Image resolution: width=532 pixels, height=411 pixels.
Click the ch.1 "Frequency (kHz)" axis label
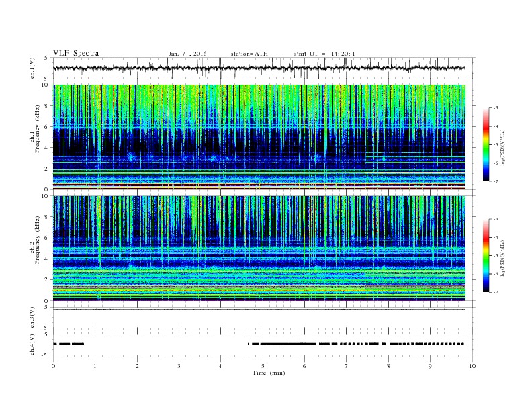(38, 129)
